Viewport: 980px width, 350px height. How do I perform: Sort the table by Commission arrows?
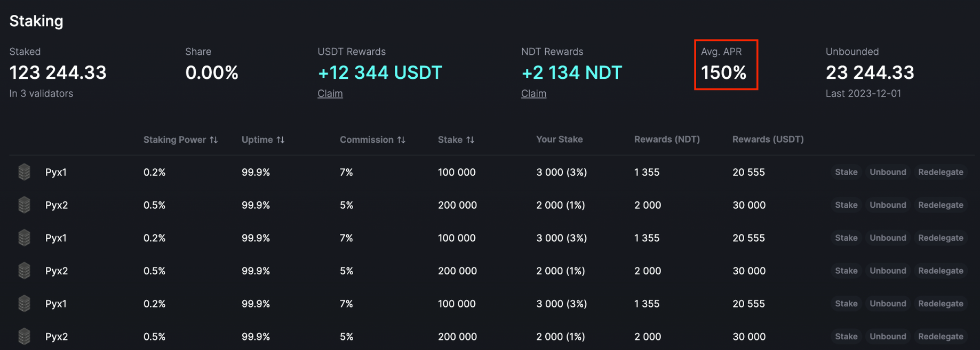tap(401, 140)
